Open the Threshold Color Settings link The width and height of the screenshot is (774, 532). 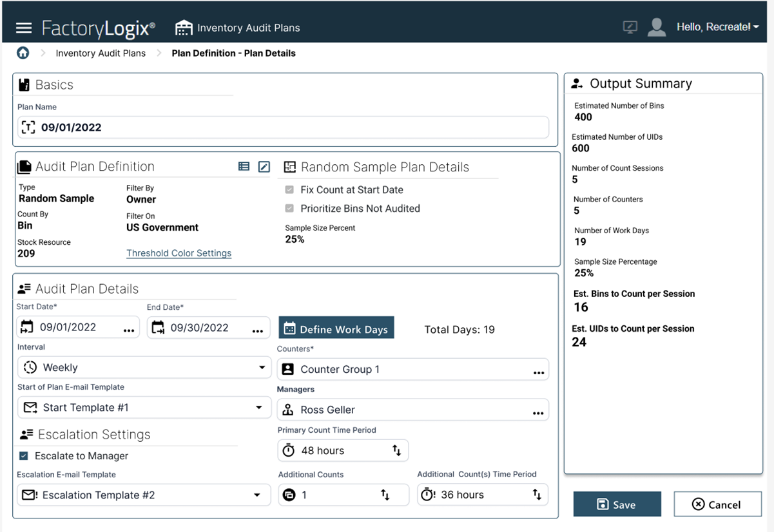pyautogui.click(x=179, y=252)
